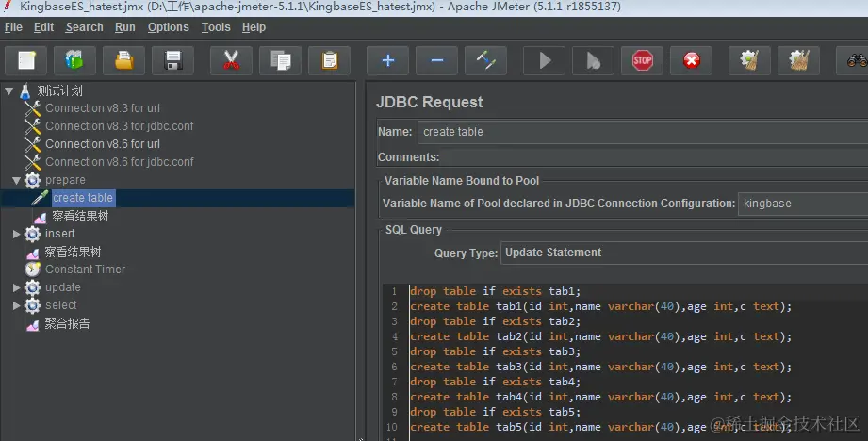Select the prepare tree node
Image resolution: width=868 pixels, height=441 pixels.
point(65,180)
